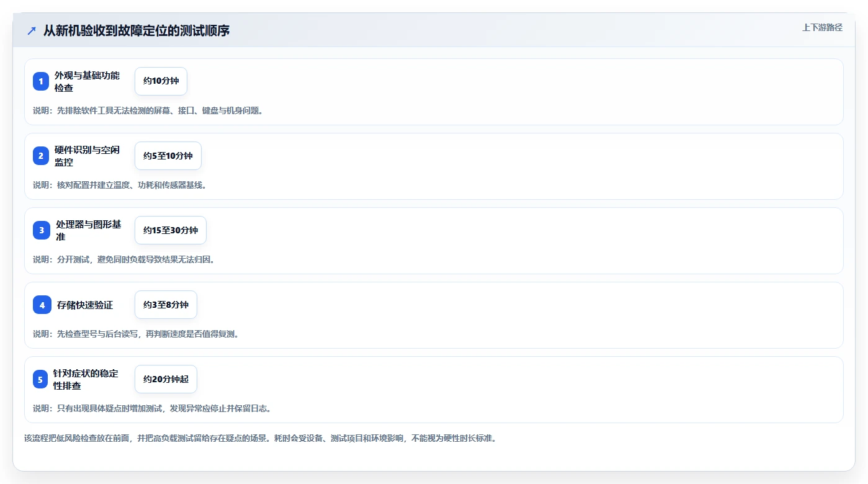Click the step title 外观与基础功能检查
868x484 pixels.
click(x=87, y=81)
